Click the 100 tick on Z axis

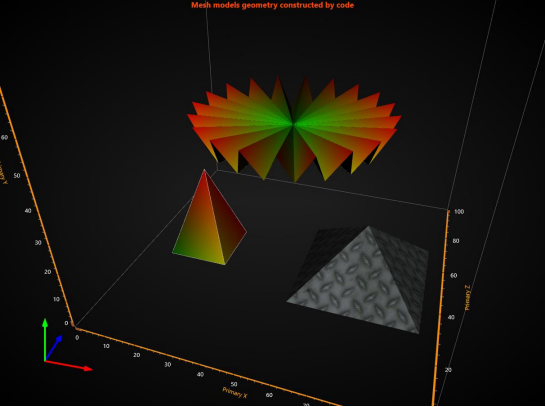(x=459, y=212)
